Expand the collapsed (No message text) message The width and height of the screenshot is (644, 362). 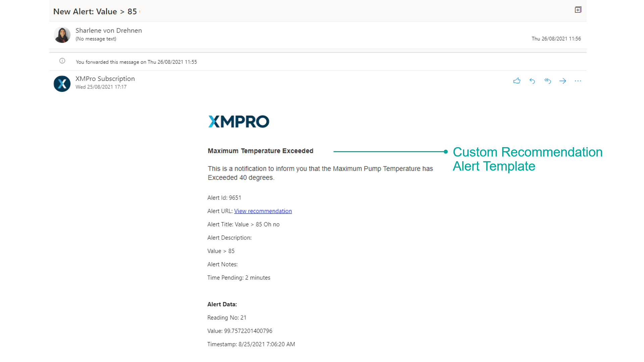click(x=96, y=39)
